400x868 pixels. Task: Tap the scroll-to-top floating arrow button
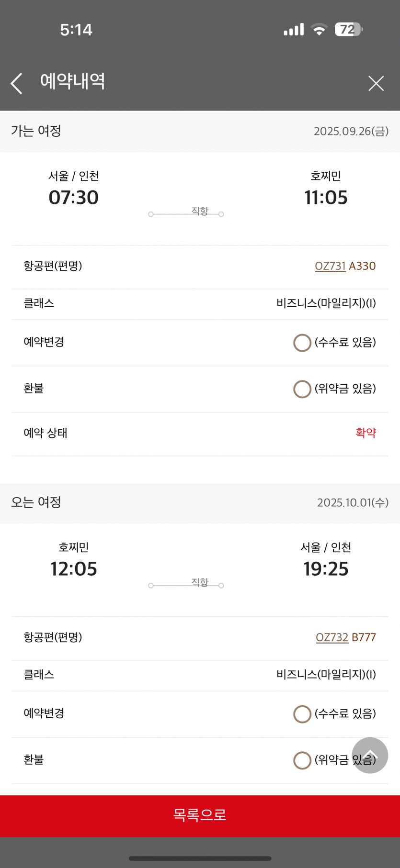tap(370, 756)
